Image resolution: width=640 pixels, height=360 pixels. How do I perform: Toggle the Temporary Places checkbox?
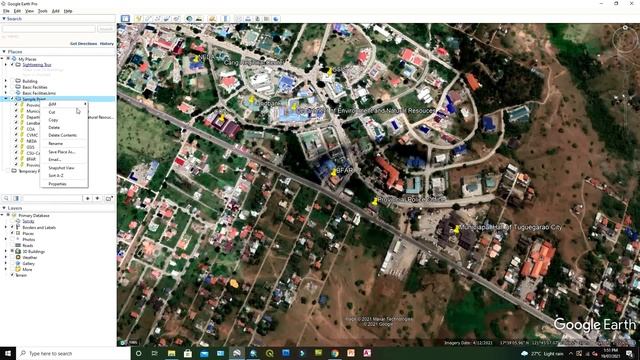pyautogui.click(x=8, y=171)
